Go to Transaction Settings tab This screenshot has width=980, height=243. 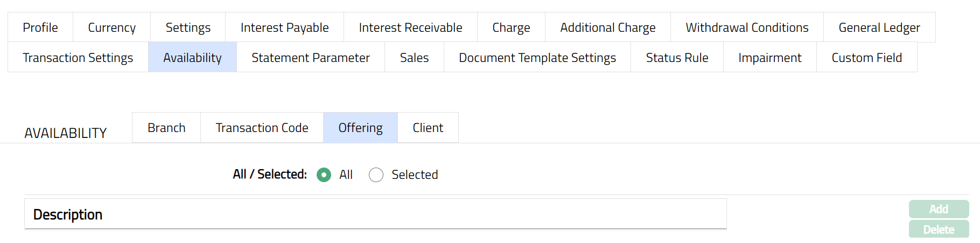78,58
